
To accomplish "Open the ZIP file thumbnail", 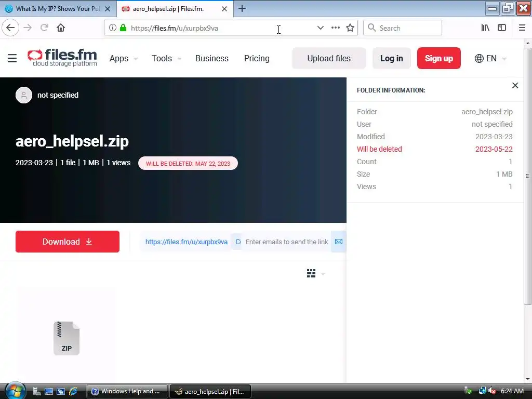I will 66,338.
